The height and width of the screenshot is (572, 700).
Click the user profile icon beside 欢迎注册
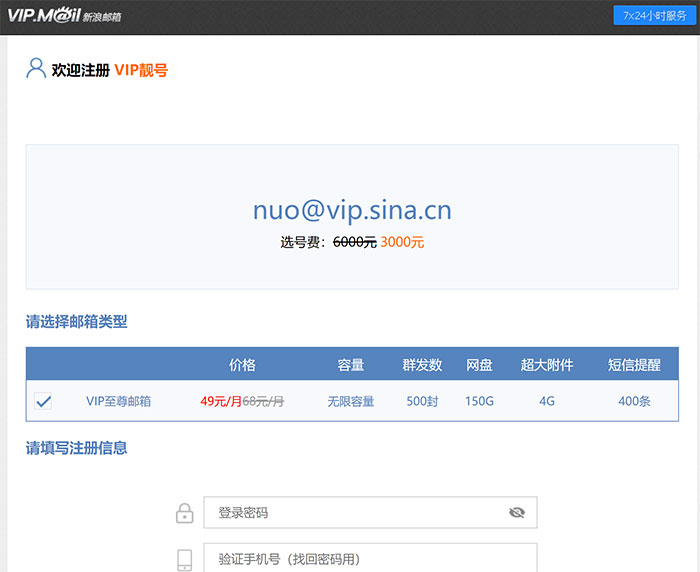point(36,69)
